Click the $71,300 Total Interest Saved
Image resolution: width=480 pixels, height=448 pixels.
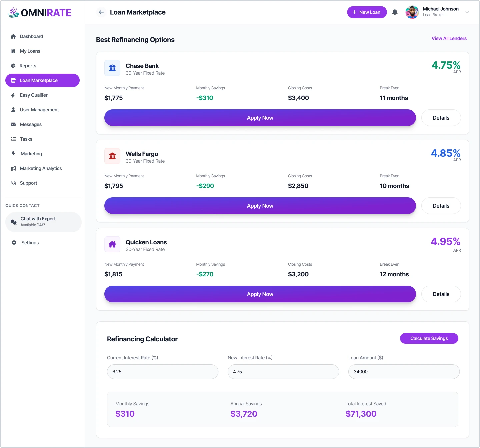pyautogui.click(x=361, y=414)
